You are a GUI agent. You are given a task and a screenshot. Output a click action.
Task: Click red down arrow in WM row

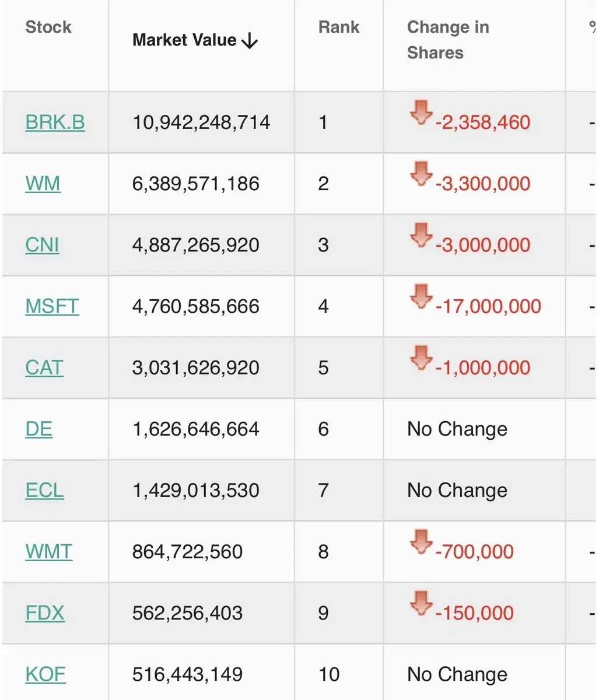pos(421,173)
